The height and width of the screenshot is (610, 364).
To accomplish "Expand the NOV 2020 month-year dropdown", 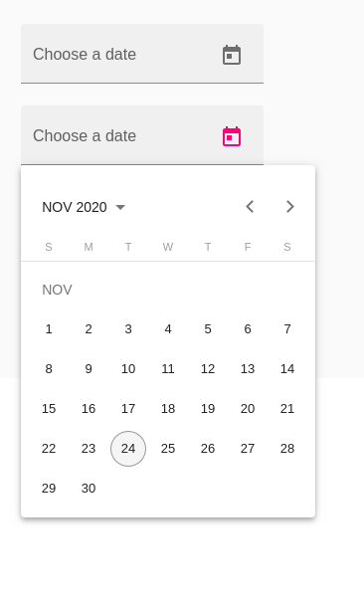I will (84, 207).
